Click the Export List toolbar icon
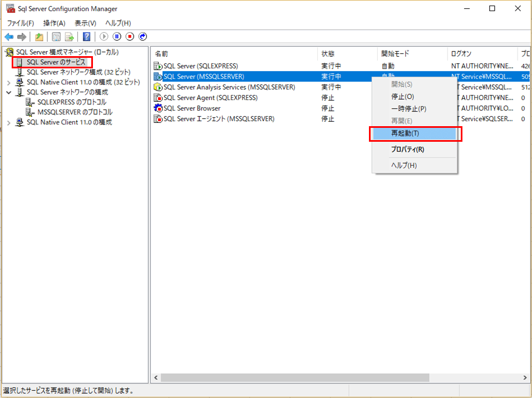Viewport: 532px width, 398px height. coord(70,37)
